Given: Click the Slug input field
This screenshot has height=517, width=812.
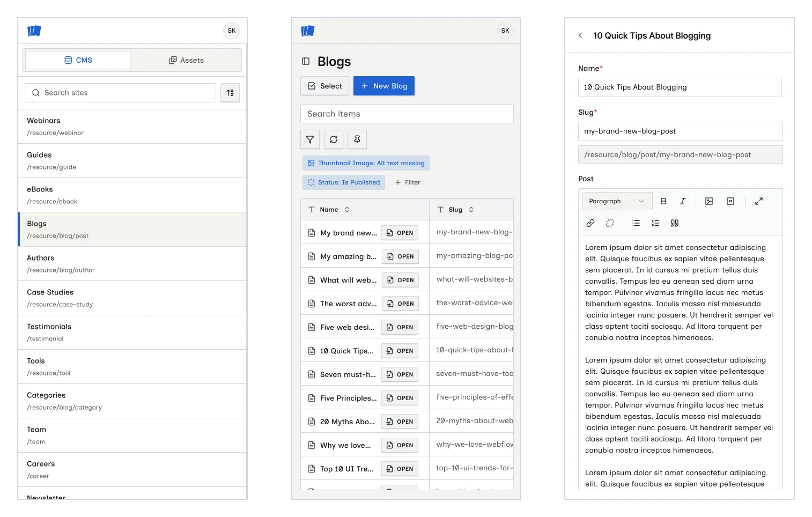Looking at the screenshot, I should [x=680, y=131].
